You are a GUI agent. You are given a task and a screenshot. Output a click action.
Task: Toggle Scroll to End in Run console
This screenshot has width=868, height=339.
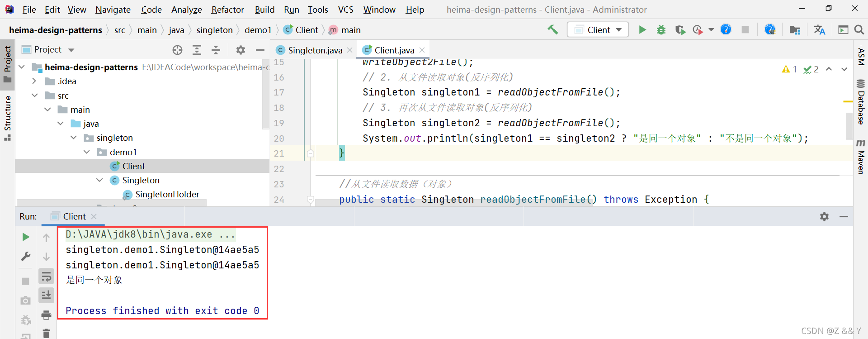coord(46,295)
